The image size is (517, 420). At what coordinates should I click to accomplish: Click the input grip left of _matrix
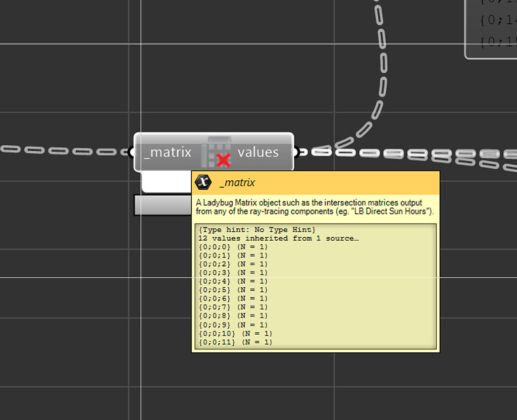coord(133,151)
